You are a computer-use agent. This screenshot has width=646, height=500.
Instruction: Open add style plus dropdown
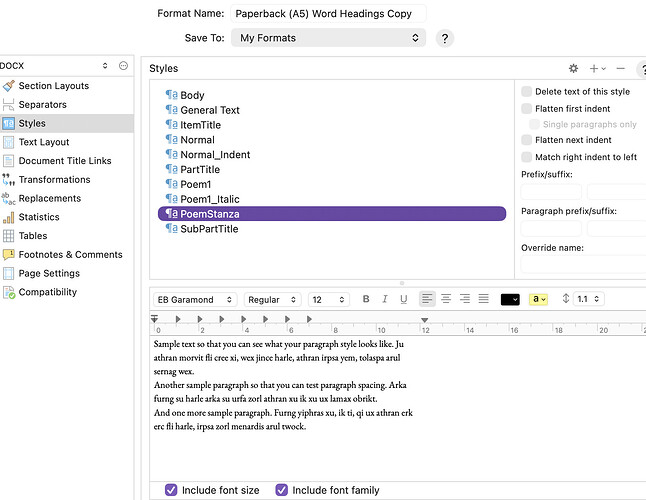[x=597, y=68]
